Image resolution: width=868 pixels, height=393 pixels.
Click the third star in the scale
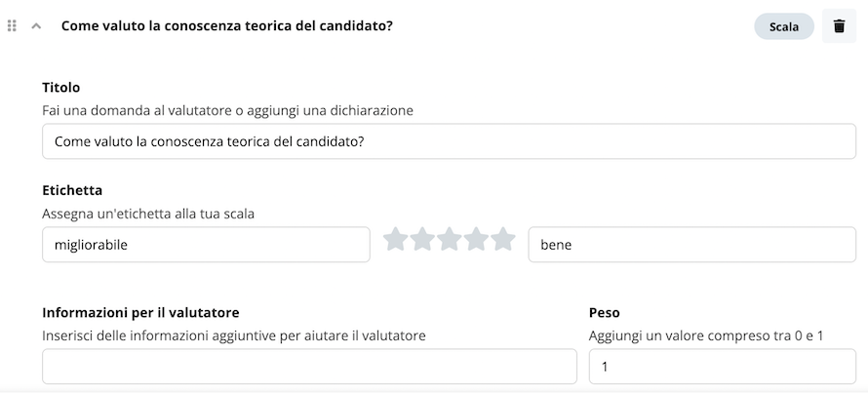[x=449, y=239]
